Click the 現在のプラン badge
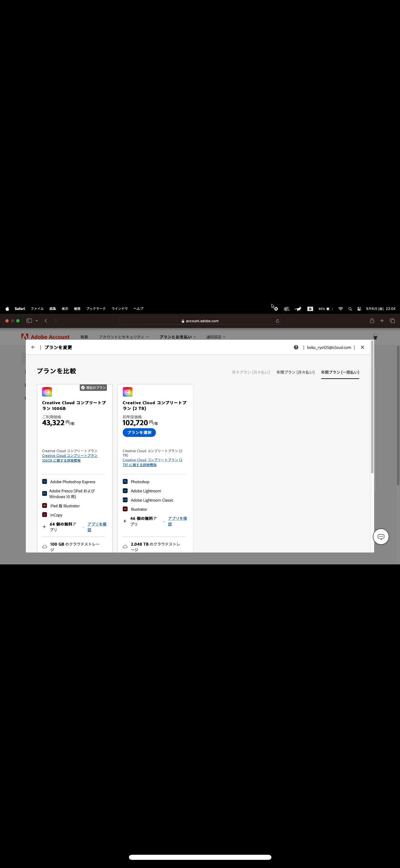 point(93,387)
